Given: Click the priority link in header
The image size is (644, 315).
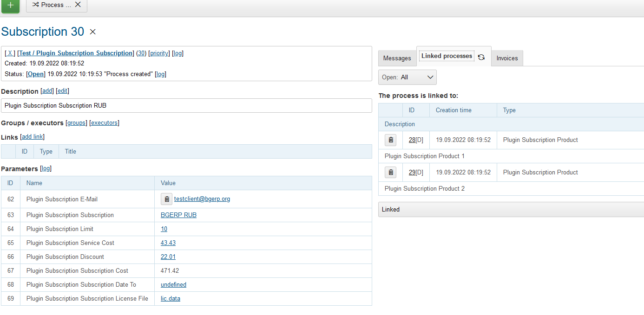Looking at the screenshot, I should (159, 53).
